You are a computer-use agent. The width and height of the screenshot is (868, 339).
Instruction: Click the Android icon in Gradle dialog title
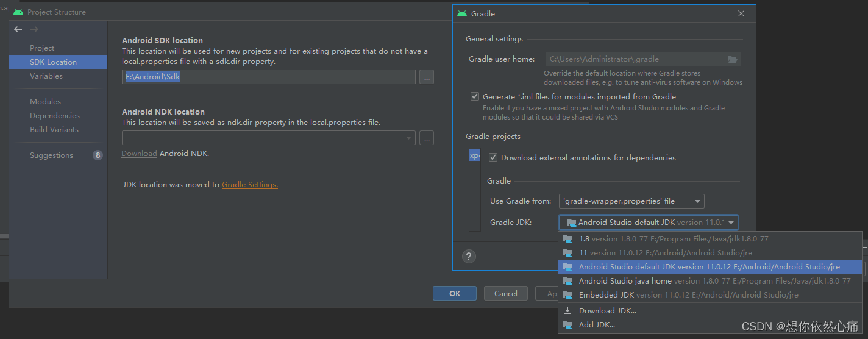(x=462, y=13)
